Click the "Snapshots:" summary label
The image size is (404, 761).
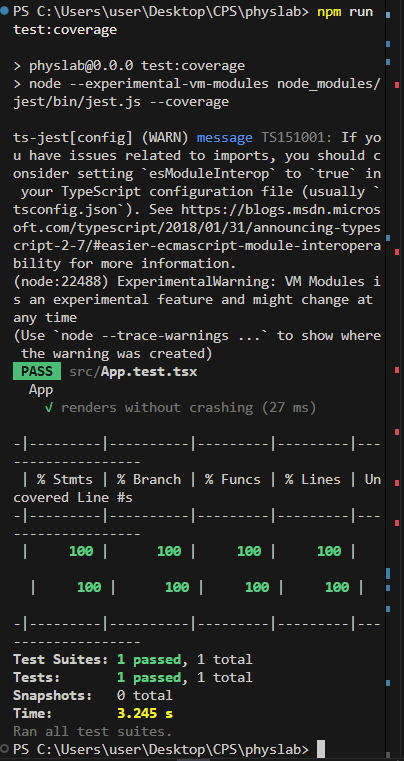click(52, 695)
